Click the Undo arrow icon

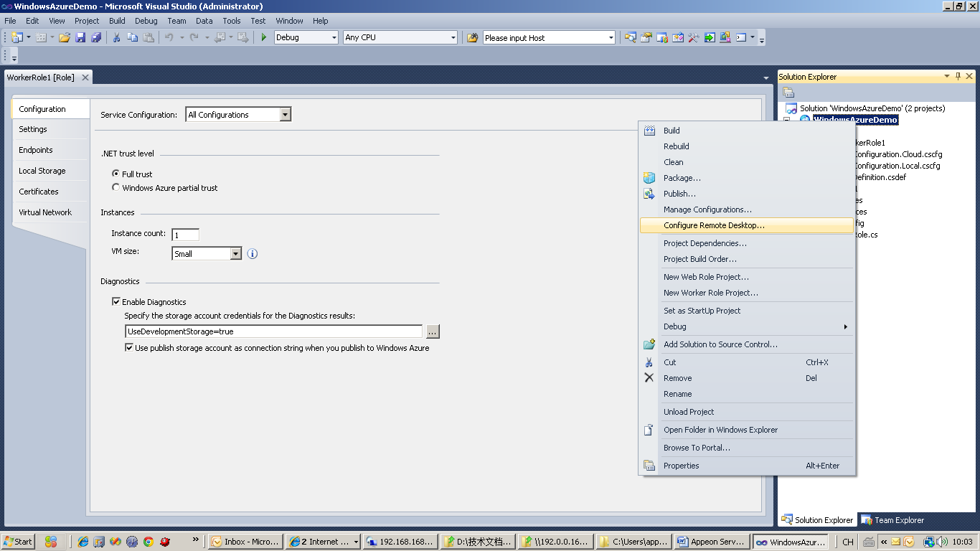pyautogui.click(x=169, y=37)
